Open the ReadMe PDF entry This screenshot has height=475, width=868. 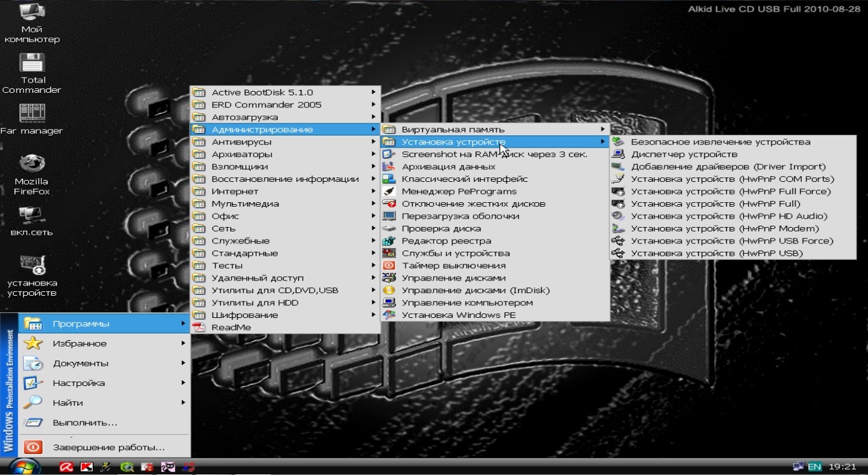(x=286, y=327)
